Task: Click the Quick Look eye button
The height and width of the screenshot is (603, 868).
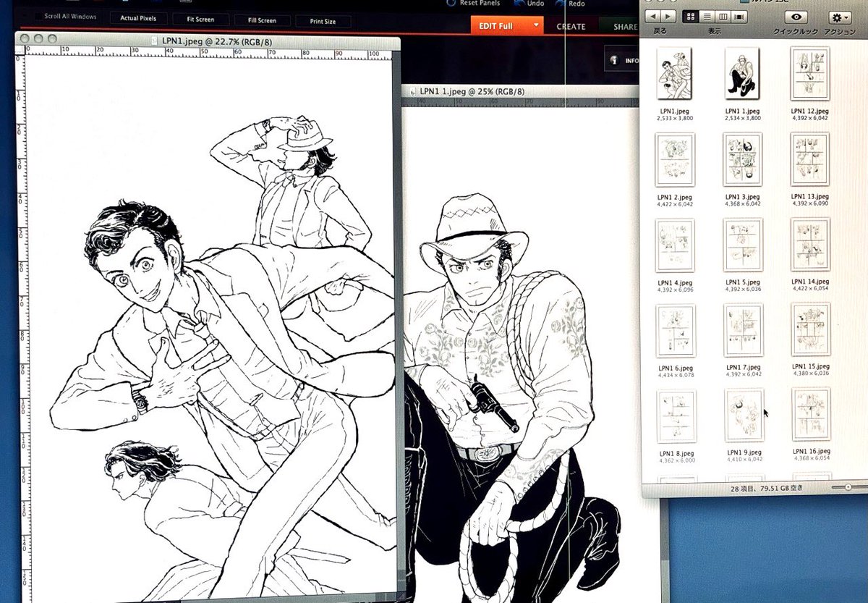Action: pyautogui.click(x=796, y=17)
